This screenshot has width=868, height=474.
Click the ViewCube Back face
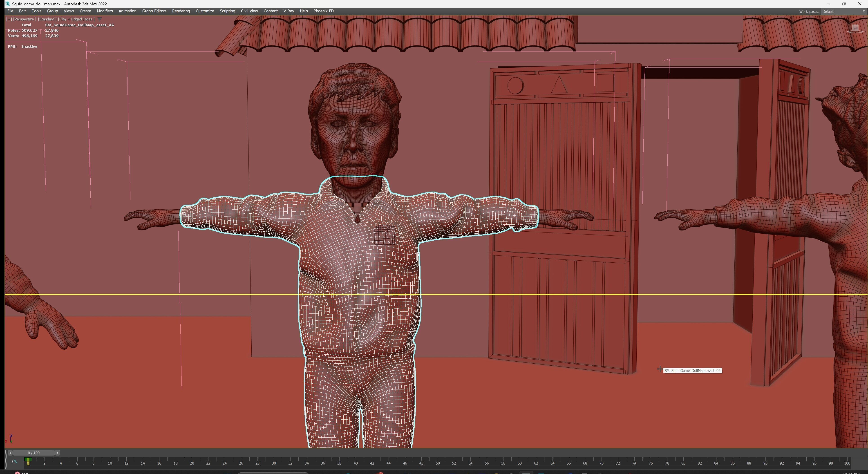(855, 28)
